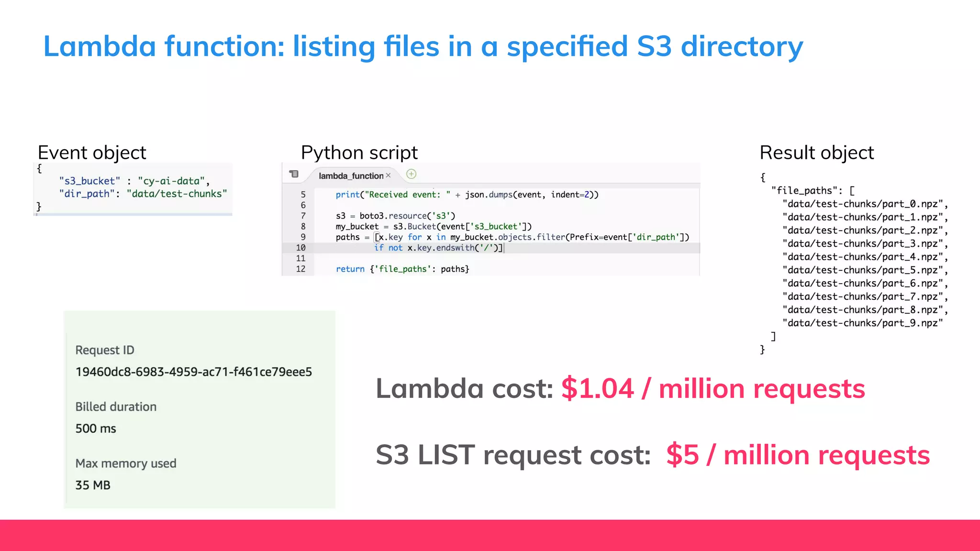Click the request ID value 19460dc8-6983...

pos(194,372)
